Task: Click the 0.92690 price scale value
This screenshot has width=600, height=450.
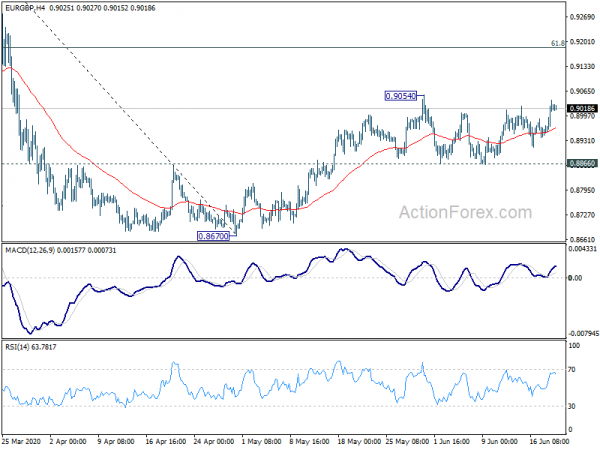Action: (x=582, y=17)
